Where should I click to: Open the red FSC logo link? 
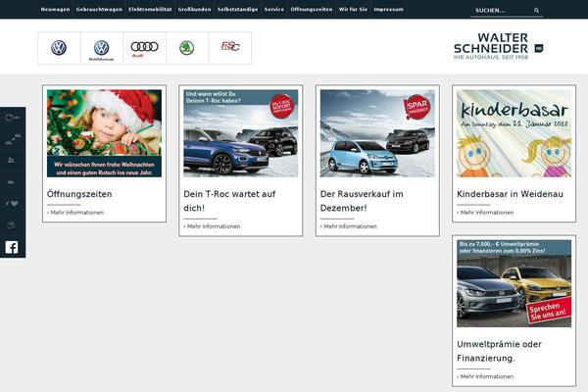pyautogui.click(x=230, y=48)
